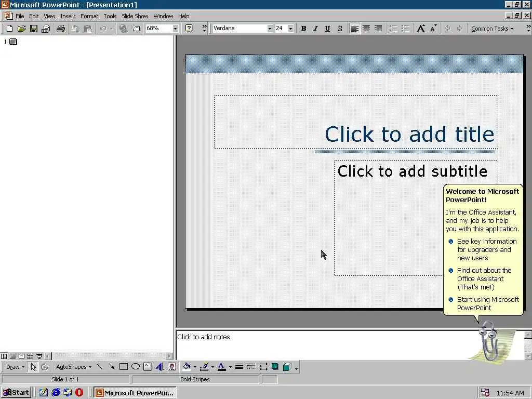Click the Open folder icon
This screenshot has height=399, width=532.
tap(21, 29)
